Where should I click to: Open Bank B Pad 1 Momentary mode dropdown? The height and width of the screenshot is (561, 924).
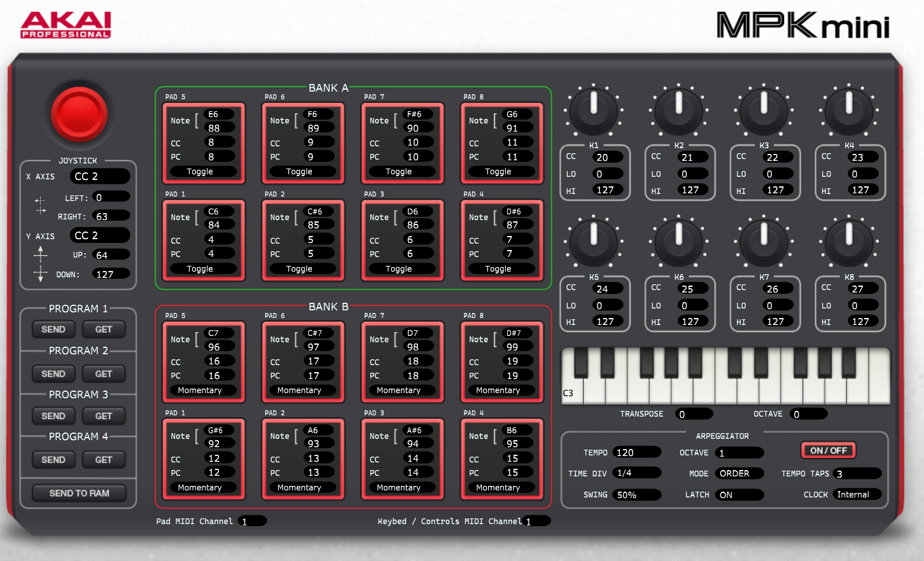point(203,488)
